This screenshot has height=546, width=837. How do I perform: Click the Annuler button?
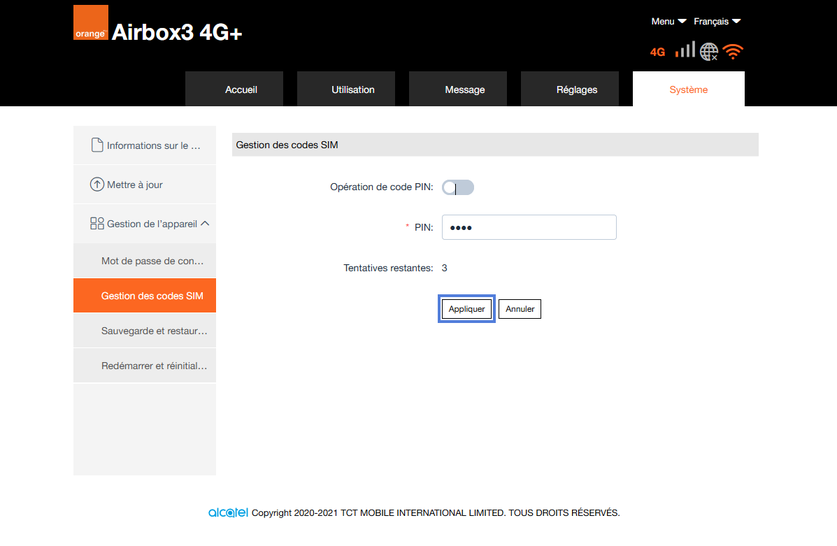click(x=520, y=309)
